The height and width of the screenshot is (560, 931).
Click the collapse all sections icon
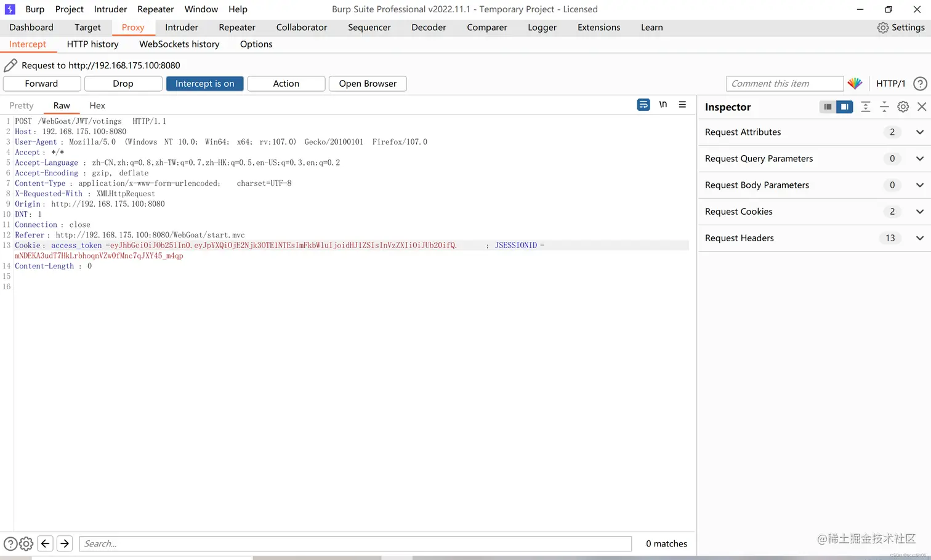point(884,107)
